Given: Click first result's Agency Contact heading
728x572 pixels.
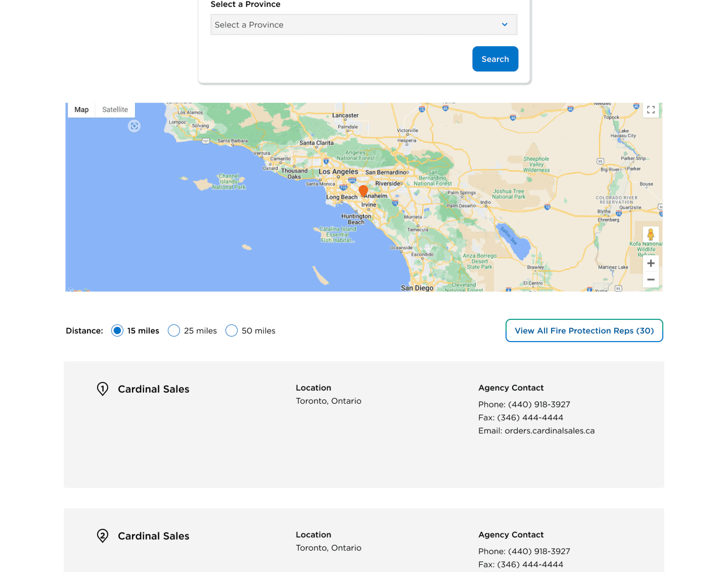Looking at the screenshot, I should click(511, 388).
